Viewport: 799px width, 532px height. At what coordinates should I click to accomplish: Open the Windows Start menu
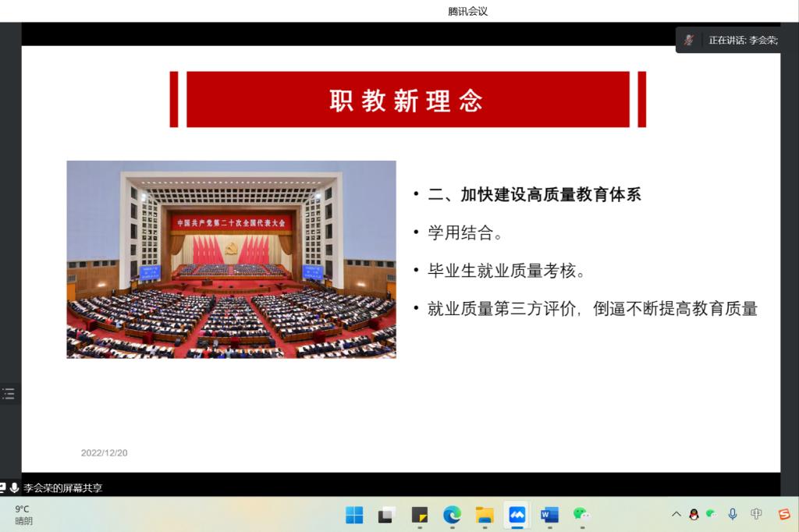click(354, 515)
